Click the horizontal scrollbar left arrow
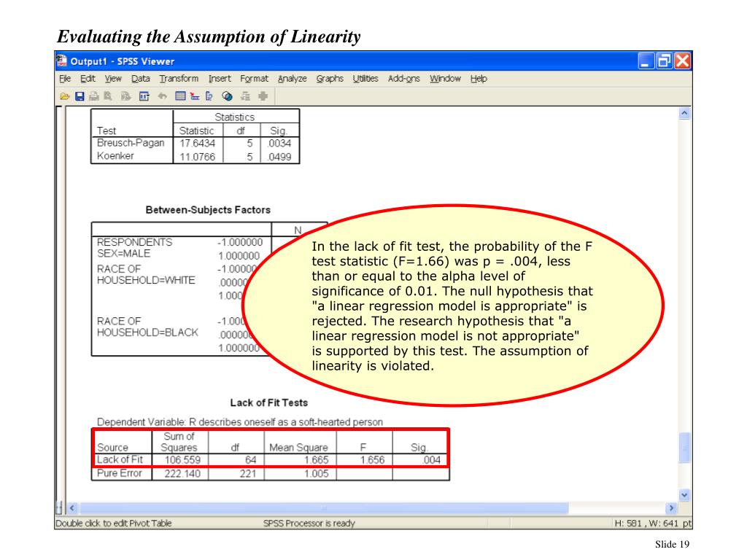Image resolution: width=747 pixels, height=560 pixels. [x=72, y=508]
